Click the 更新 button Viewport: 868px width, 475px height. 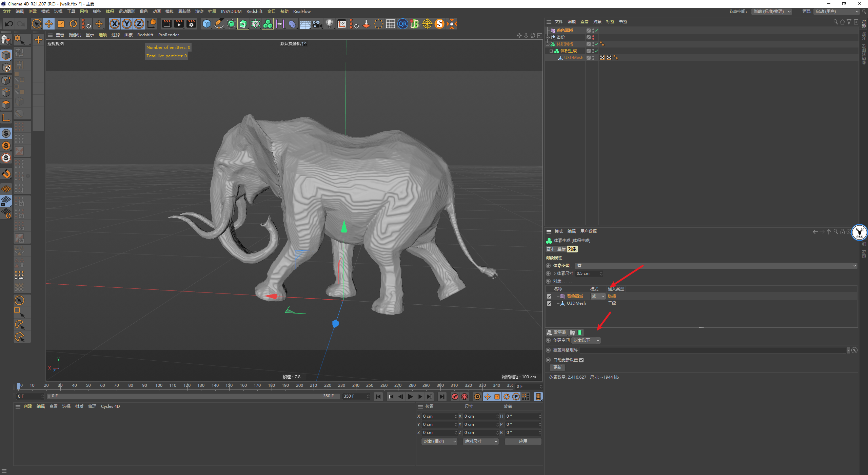pyautogui.click(x=557, y=367)
